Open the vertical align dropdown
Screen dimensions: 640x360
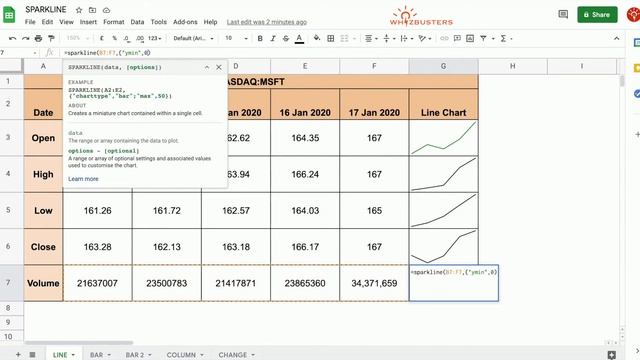pyautogui.click(x=389, y=38)
